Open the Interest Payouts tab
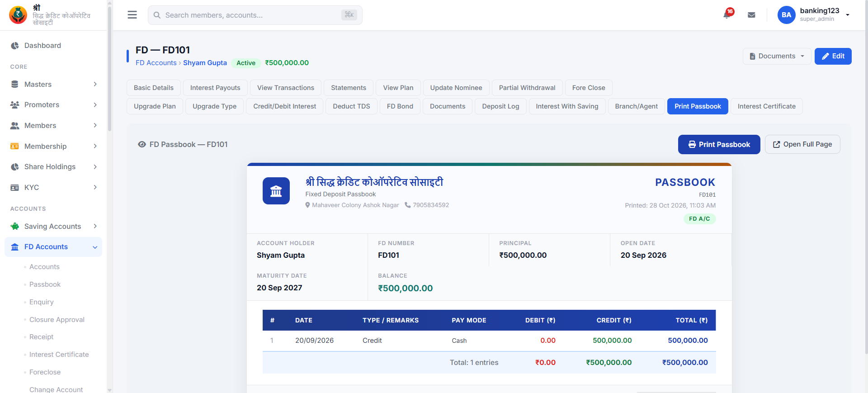The width and height of the screenshot is (868, 393). pyautogui.click(x=215, y=88)
